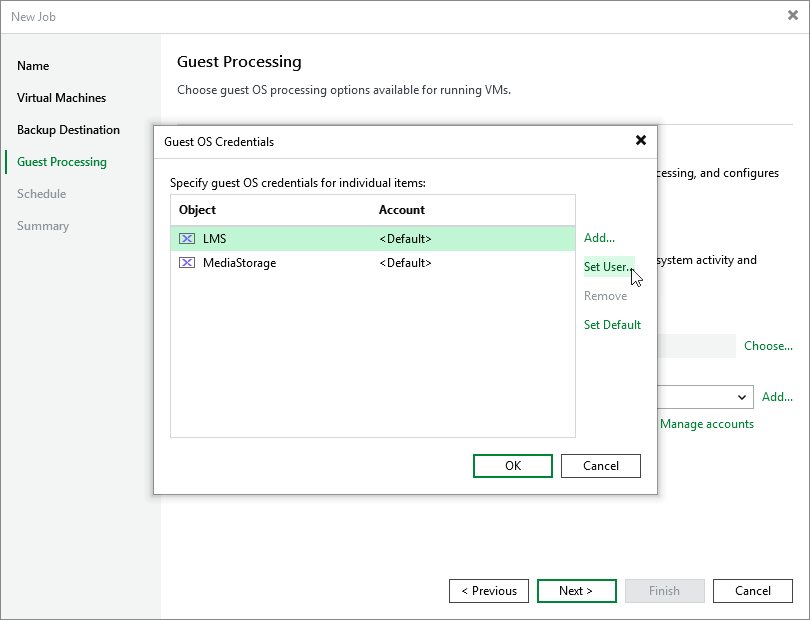Click Add to add a new object
This screenshot has width=810, height=620.
598,238
